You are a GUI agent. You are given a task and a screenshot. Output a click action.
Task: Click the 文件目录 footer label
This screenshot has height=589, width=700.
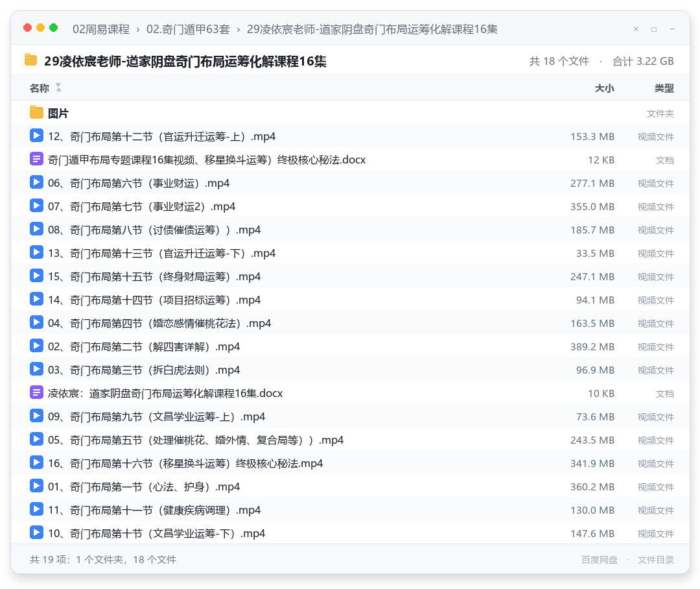(x=656, y=560)
